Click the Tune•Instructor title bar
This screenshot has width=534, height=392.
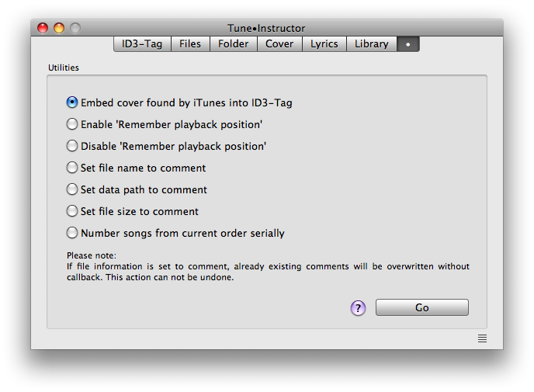pos(266,28)
